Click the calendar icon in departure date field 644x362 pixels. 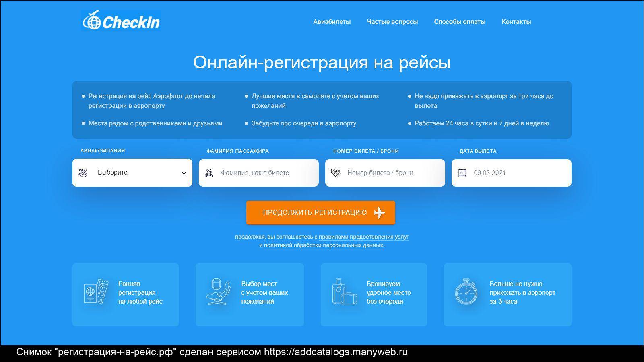click(x=462, y=173)
